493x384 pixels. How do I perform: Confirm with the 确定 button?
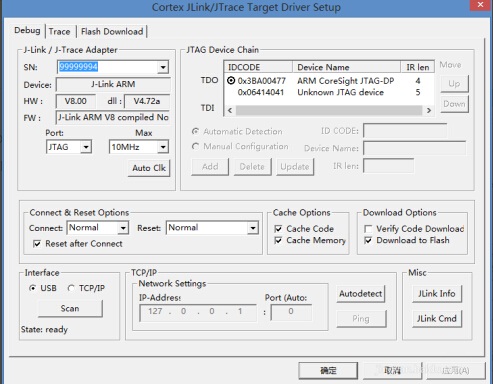(x=328, y=371)
